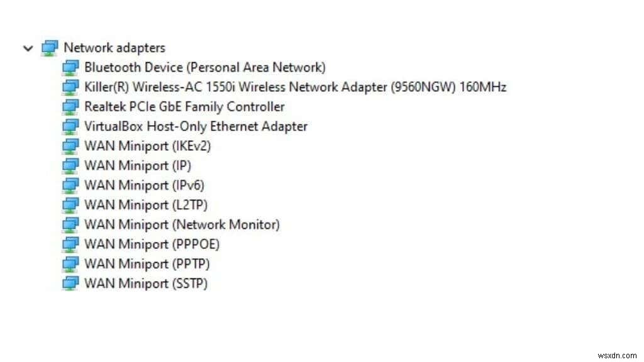Select Bluetooth Device (Personal Area Network)
Screen dimensions: 644x362
205,67
